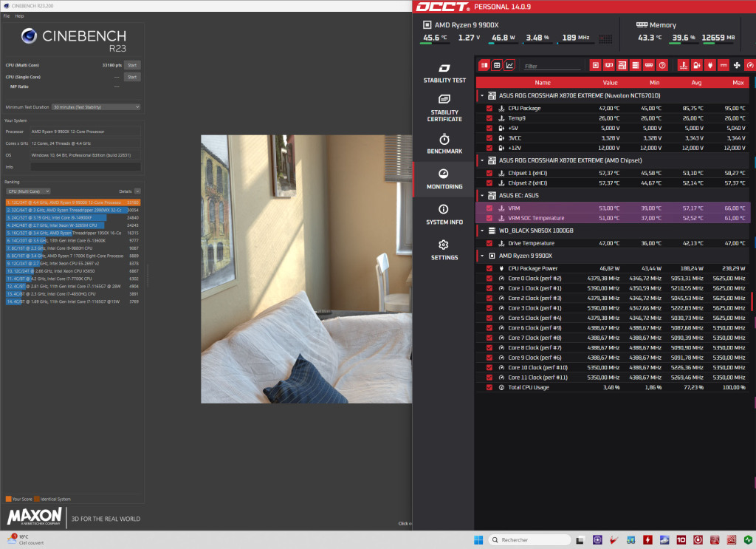
Task: Uncheck Total CPU Usage checkbox
Action: pos(489,387)
